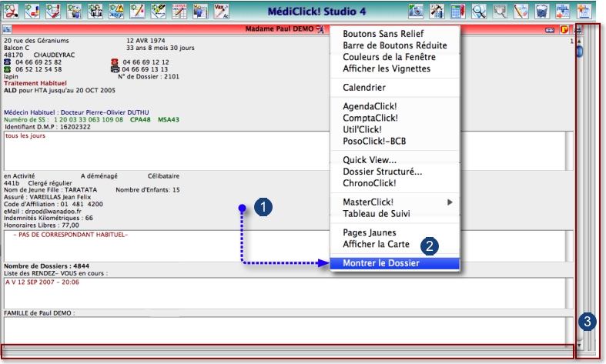This screenshot has height=364, width=606.
Task: Open the Vax vaccination icon
Action: (x=221, y=12)
